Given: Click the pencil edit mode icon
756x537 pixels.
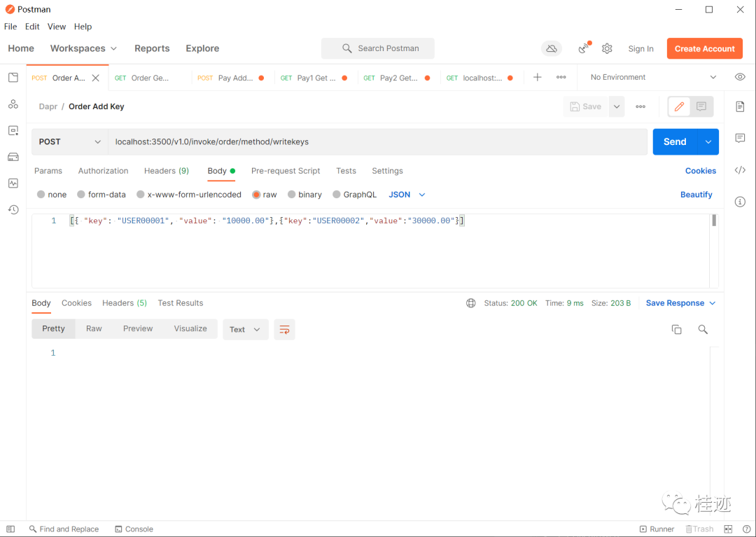Looking at the screenshot, I should [x=679, y=106].
